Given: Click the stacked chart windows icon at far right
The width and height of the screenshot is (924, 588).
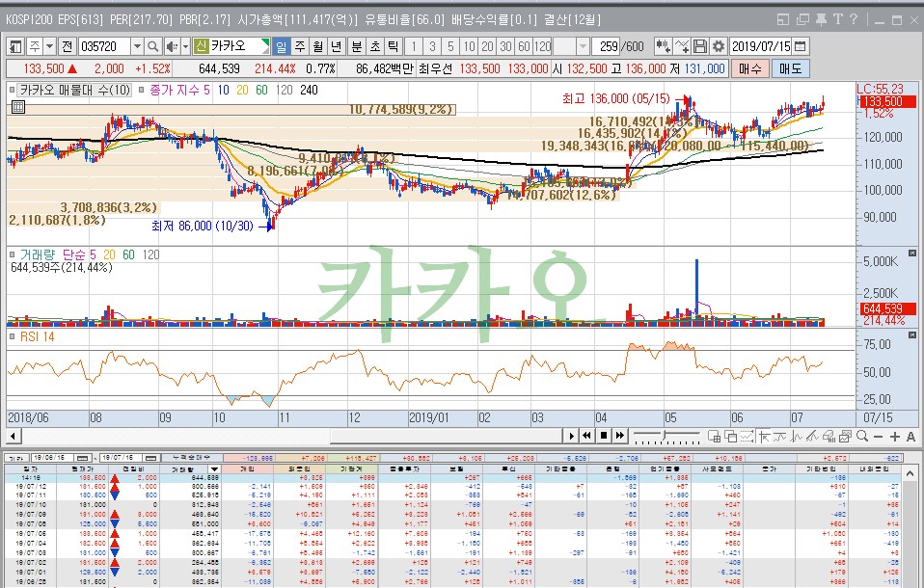Looking at the screenshot, I should [846, 437].
